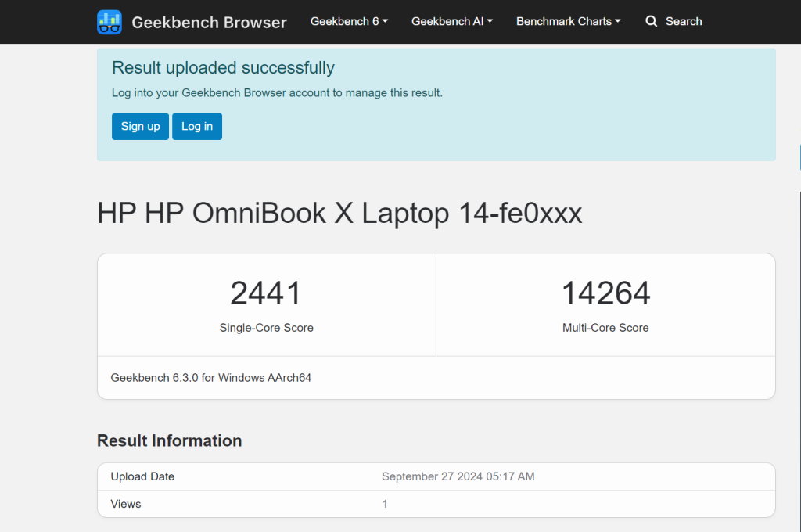
Task: Click the Geekbench 6.3.0 version text
Action: [x=211, y=377]
